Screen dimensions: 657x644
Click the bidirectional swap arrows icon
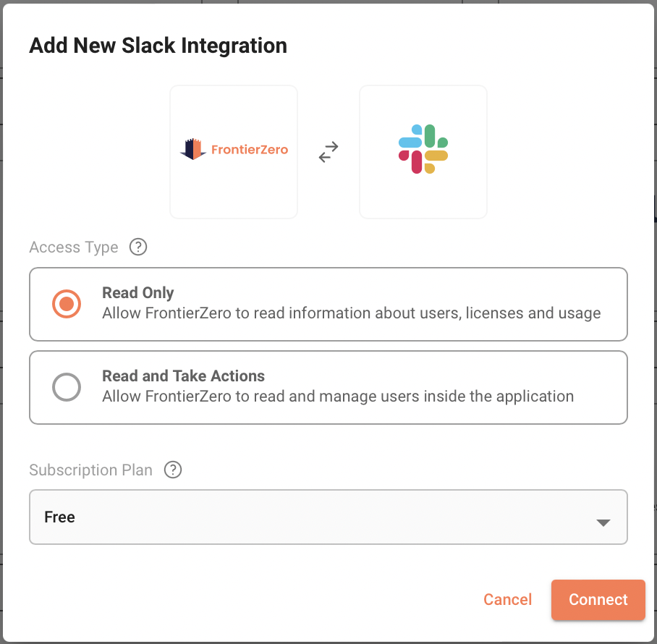(328, 151)
